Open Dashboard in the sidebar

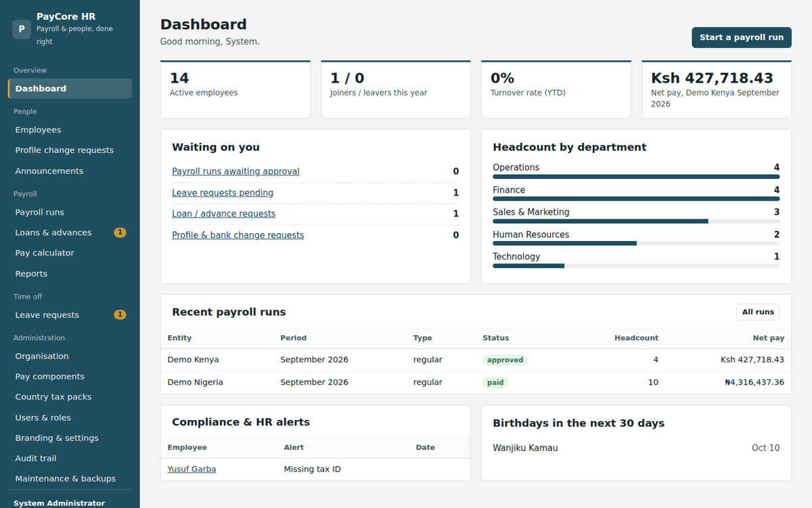70,89
